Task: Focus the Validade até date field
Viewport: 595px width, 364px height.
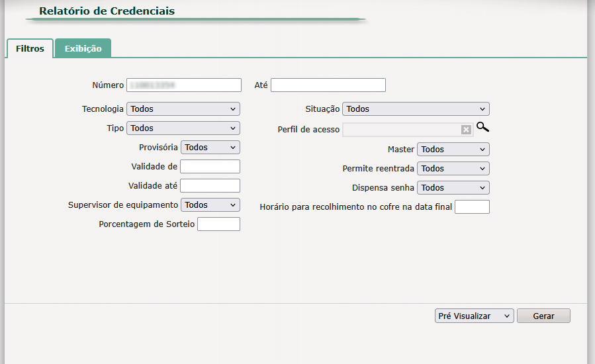Action: [x=210, y=185]
